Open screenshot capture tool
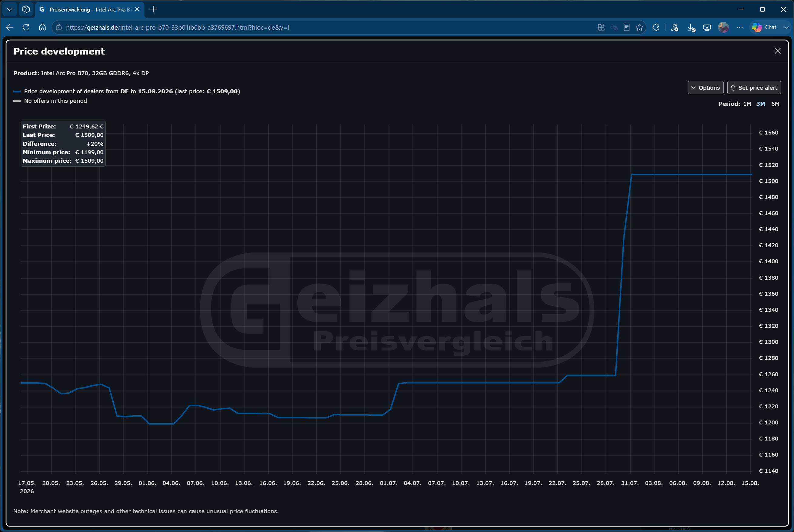Screen dimensions: 794x532 [707, 28]
